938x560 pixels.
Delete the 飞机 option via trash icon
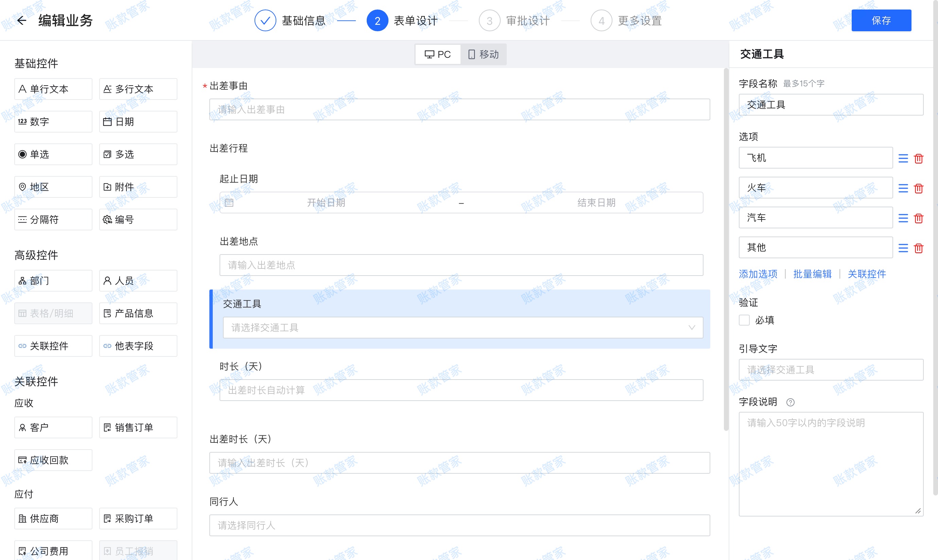click(x=918, y=158)
